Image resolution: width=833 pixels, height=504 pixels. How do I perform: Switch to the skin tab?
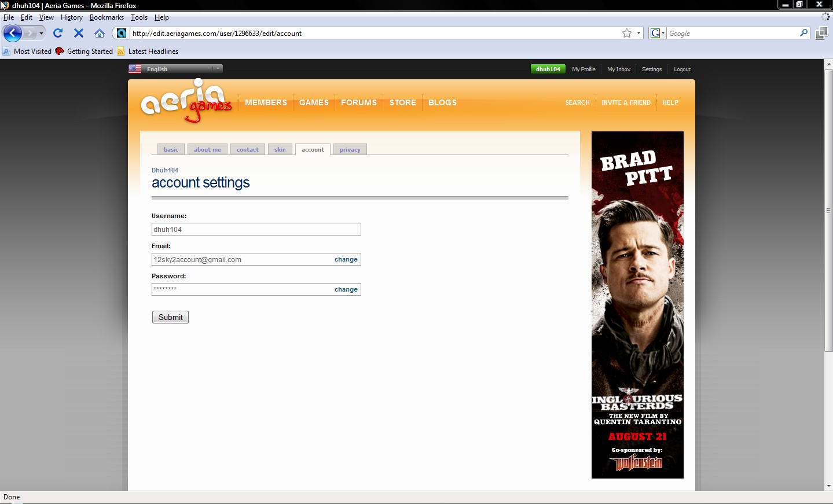(x=280, y=149)
